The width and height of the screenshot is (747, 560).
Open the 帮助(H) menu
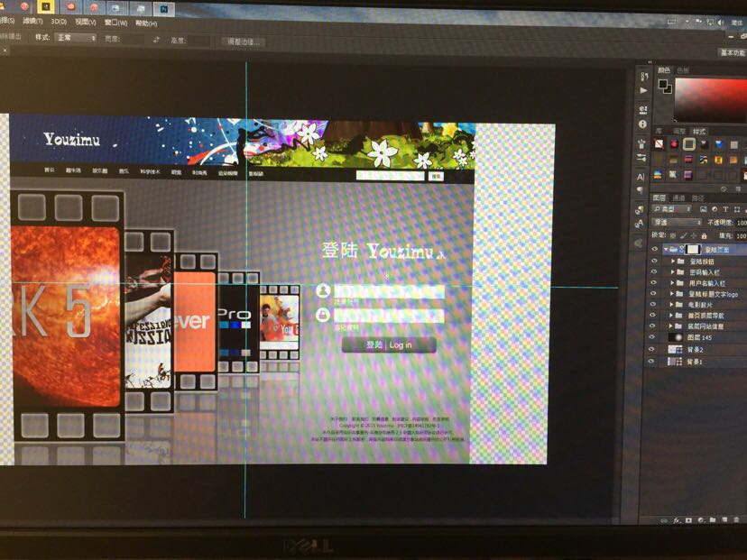coord(146,23)
